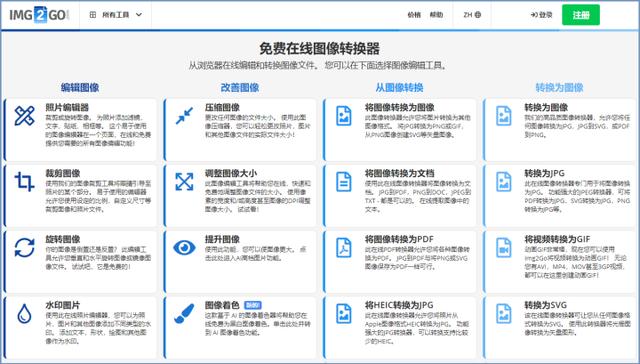Open the 旋转图像 title link
The image size is (640, 364).
[x=62, y=239]
